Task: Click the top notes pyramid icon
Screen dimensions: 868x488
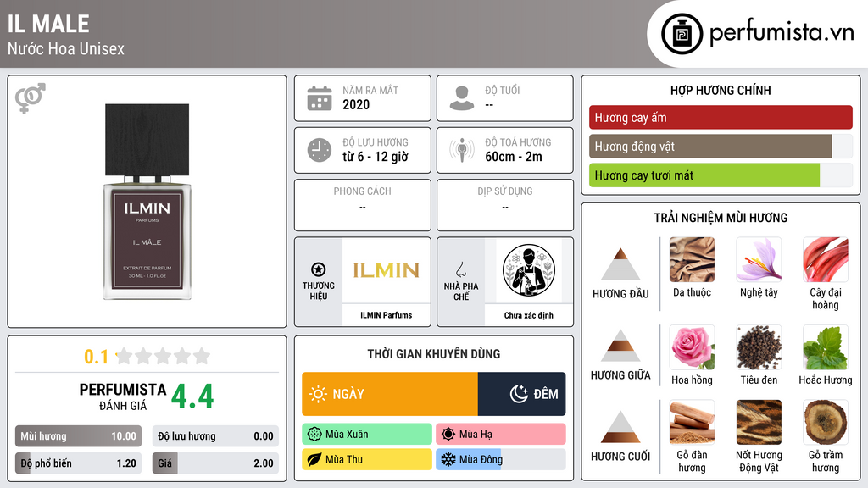Action: coord(620,264)
